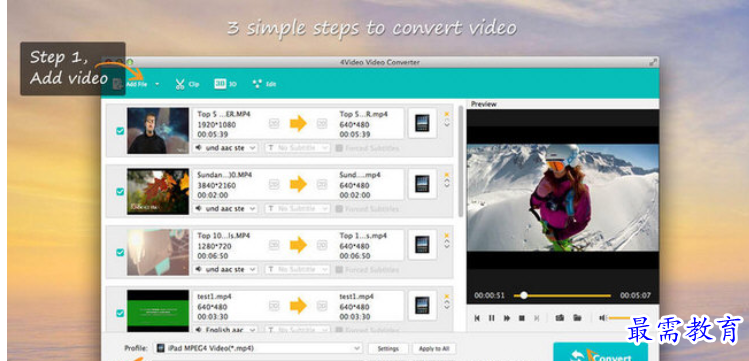749x361 pixels.
Task: Click reorder arrows for Top 5 ...ER.MP4
Action: pos(447,123)
